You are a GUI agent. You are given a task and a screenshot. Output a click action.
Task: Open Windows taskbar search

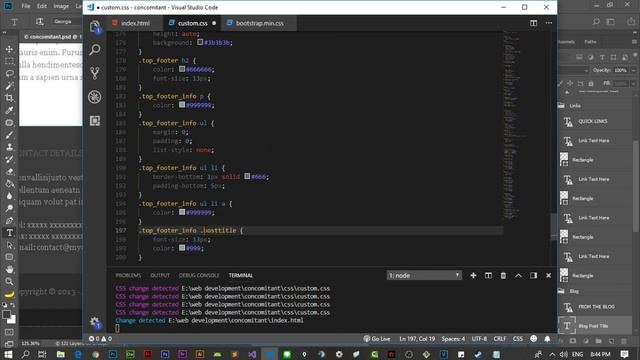pos(25,354)
